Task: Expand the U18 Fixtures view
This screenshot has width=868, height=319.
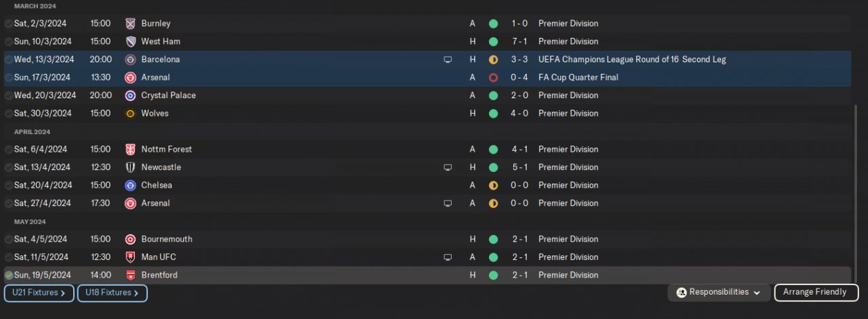Action: tap(112, 293)
